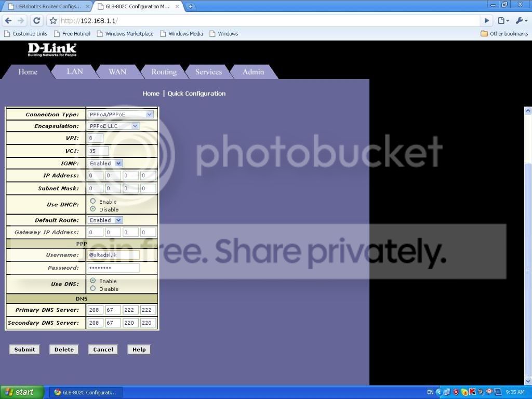Viewport: 532px width, 399px height.
Task: Open the Encapsulation dropdown
Action: point(113,126)
